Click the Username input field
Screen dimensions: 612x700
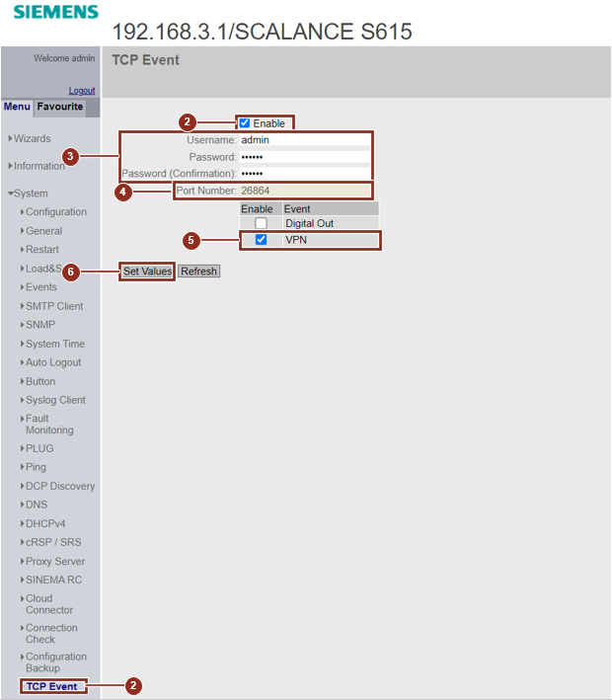click(305, 140)
